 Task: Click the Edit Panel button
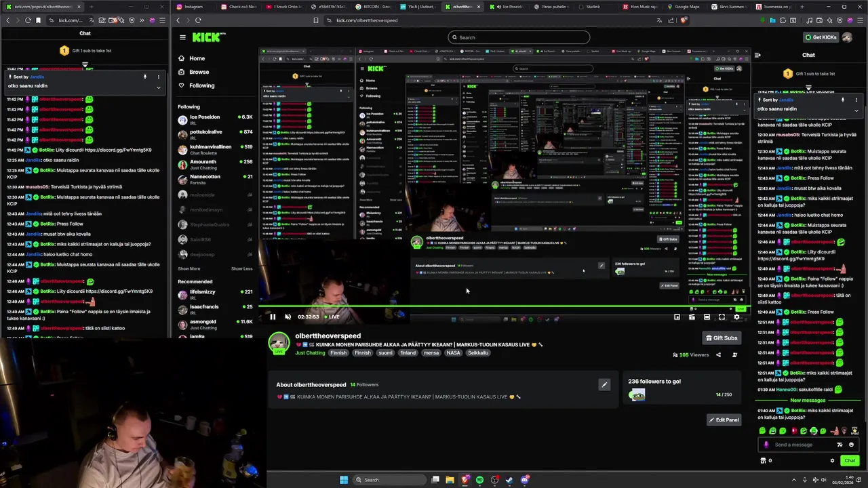pos(724,420)
